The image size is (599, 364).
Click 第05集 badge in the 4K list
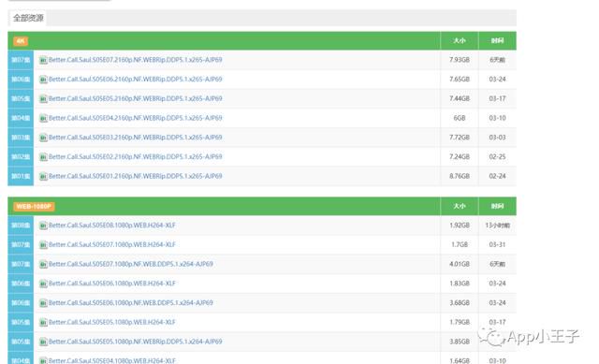(21, 99)
